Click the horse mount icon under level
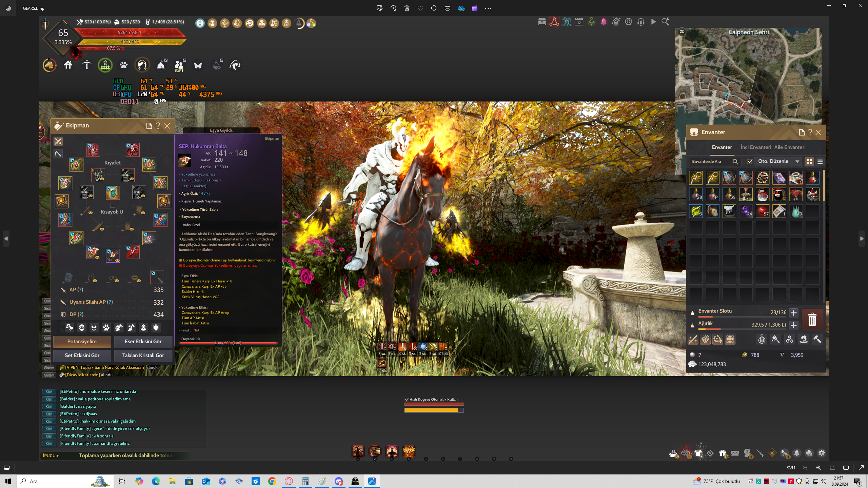Viewport: 868px width, 488px height. click(50, 65)
